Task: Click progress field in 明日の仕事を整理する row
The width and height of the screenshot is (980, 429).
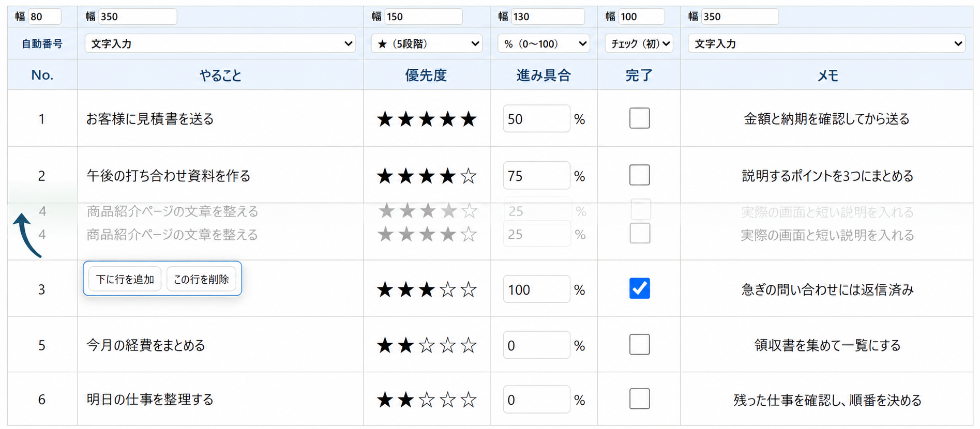Action: click(x=536, y=400)
